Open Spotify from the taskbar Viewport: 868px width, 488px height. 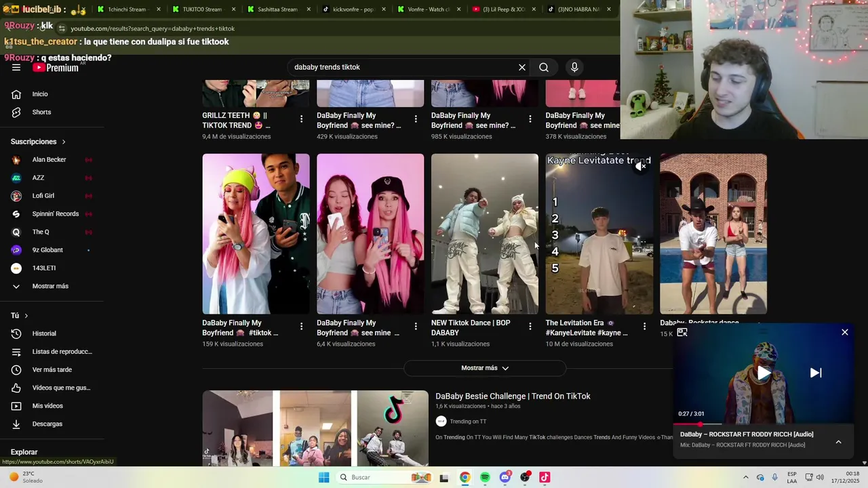(485, 477)
